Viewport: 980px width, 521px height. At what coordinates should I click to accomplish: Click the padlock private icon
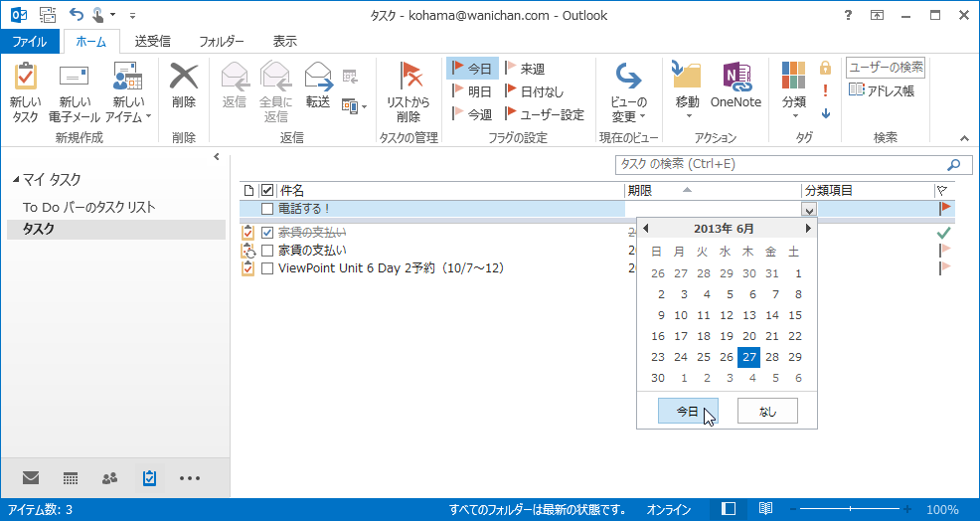[826, 68]
